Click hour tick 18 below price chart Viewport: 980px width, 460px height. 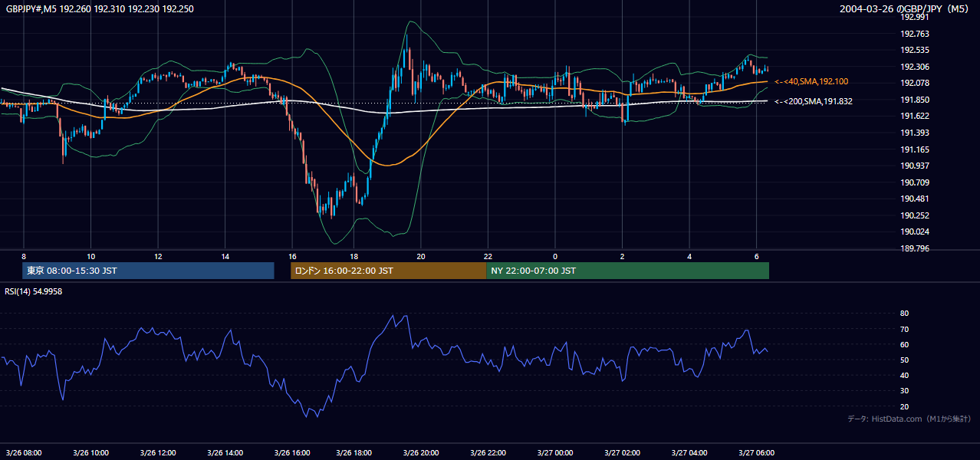354,256
